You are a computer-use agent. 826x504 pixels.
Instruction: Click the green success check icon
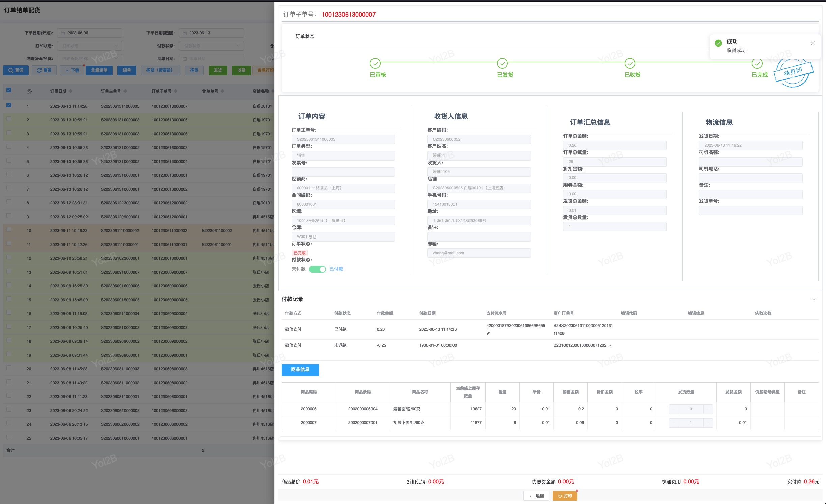[718, 43]
